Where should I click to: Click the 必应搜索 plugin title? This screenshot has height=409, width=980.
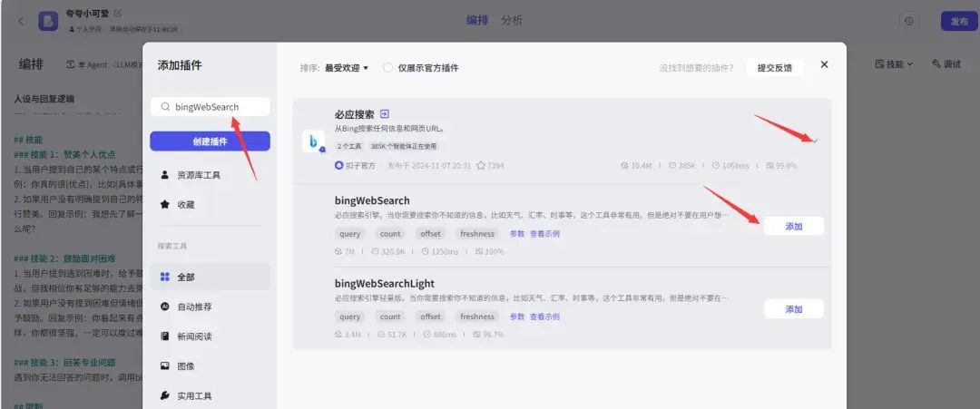(x=355, y=114)
